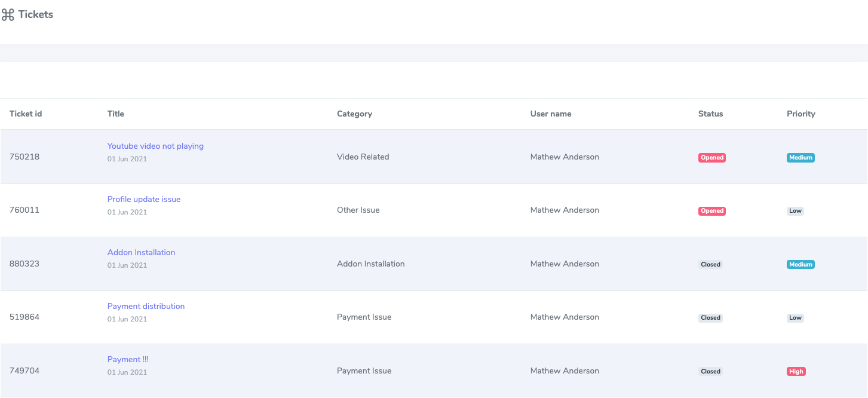Viewport: 868px width, 398px height.
Task: Open the 'Addon Installation' ticket title link
Action: tap(141, 252)
